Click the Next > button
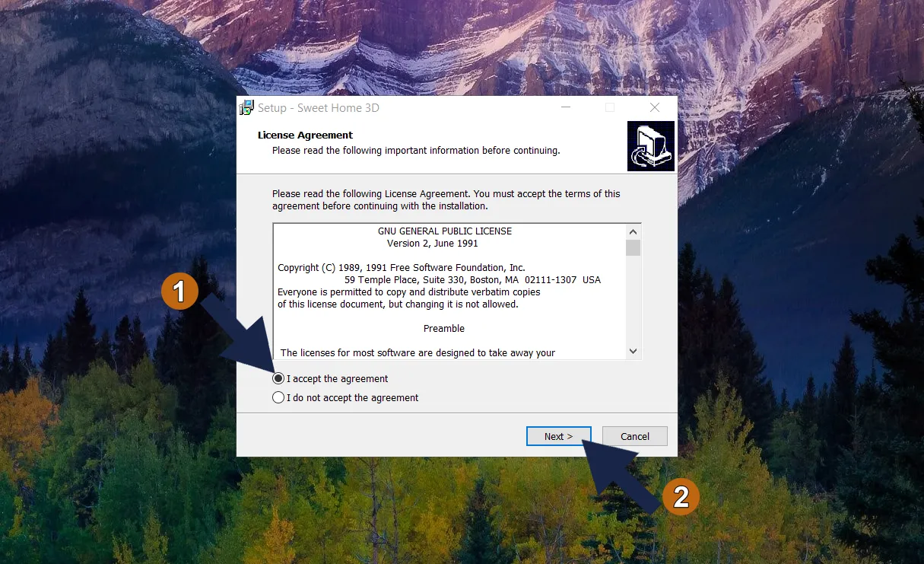924x564 pixels. point(559,436)
